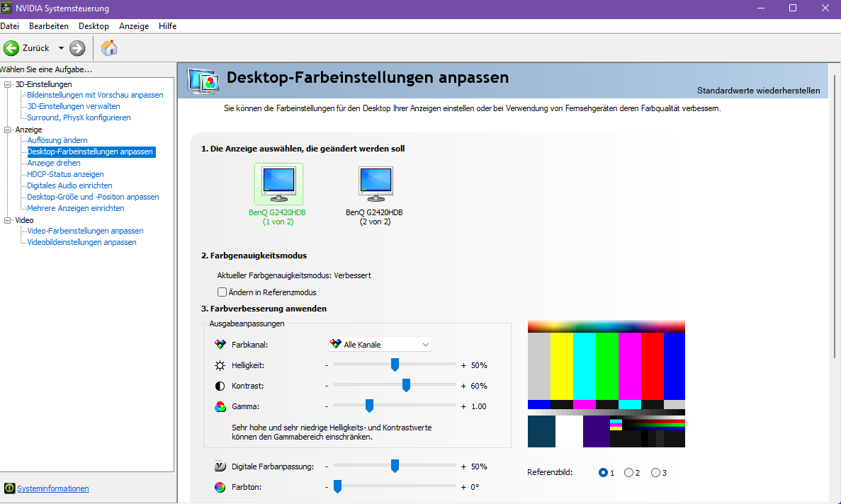Open the Systeminformationen link
Screen dimensions: 841x504
53,488
